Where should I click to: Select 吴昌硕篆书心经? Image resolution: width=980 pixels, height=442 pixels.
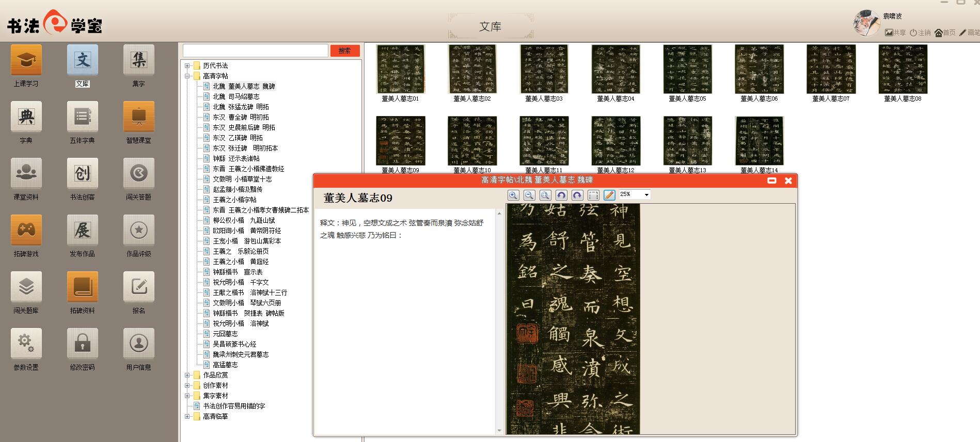pos(234,344)
